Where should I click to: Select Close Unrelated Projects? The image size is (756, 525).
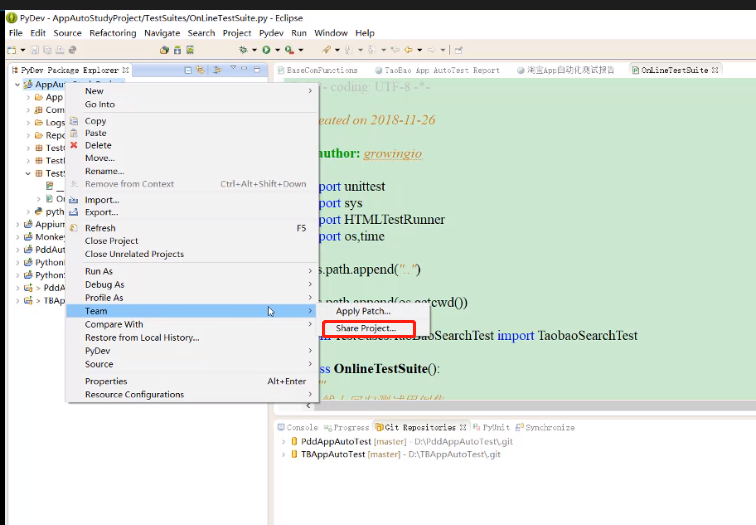tap(192, 254)
